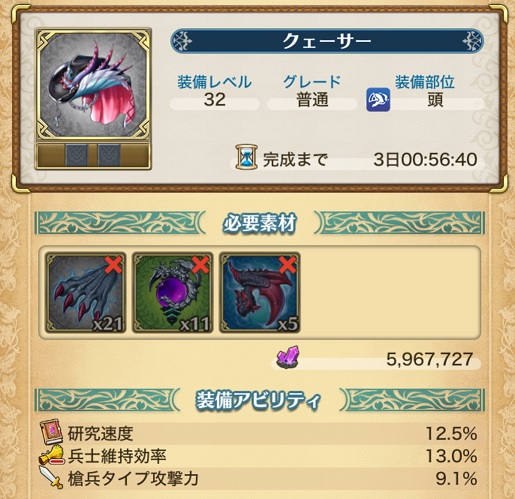This screenshot has height=499, width=515.
Task: Select the blue claw material x21
Action: [86, 293]
